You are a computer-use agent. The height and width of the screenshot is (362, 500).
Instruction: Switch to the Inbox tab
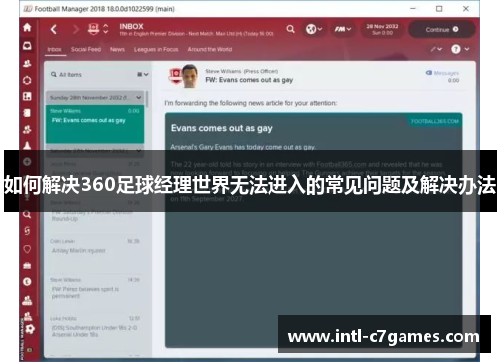[54, 49]
